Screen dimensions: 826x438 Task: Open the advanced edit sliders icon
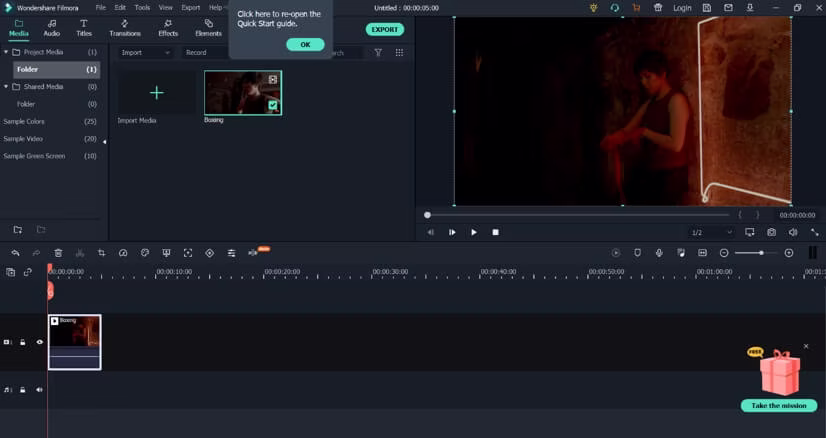tap(231, 253)
